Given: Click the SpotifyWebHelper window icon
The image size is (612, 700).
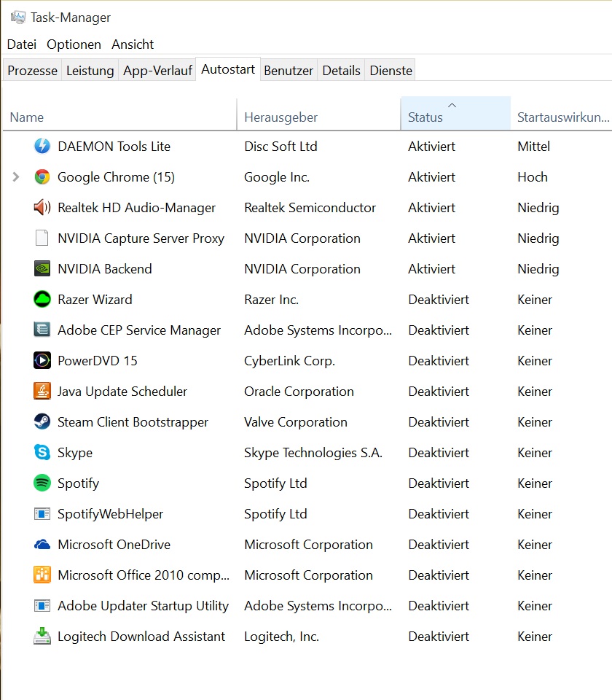Looking at the screenshot, I should (42, 514).
